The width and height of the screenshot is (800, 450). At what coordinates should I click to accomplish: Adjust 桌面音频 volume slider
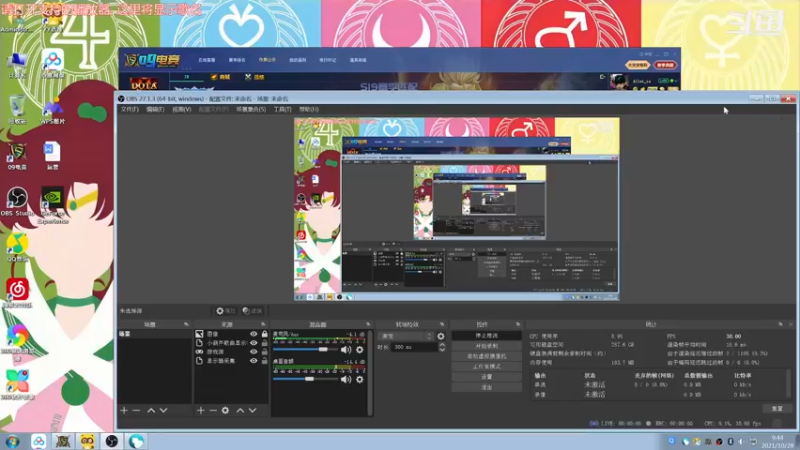point(309,379)
